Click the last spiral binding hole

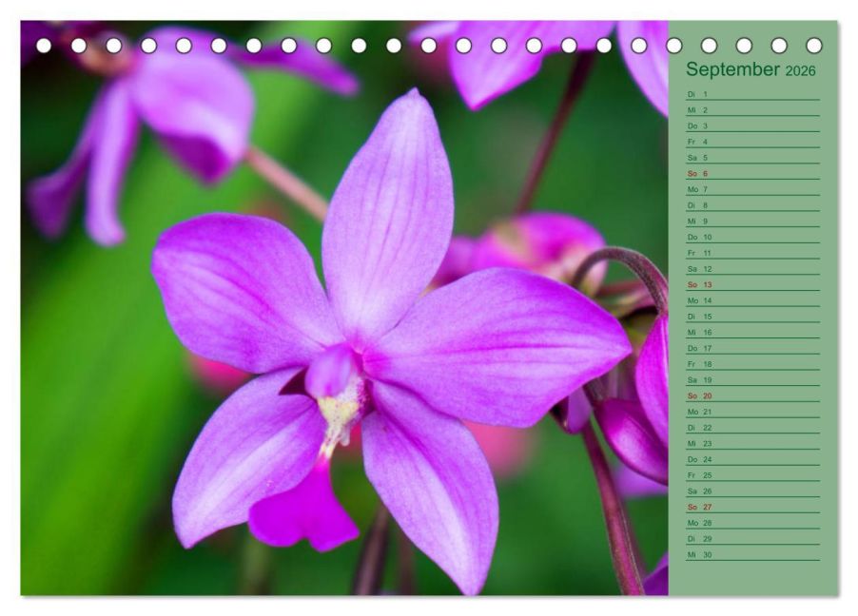[x=814, y=46]
